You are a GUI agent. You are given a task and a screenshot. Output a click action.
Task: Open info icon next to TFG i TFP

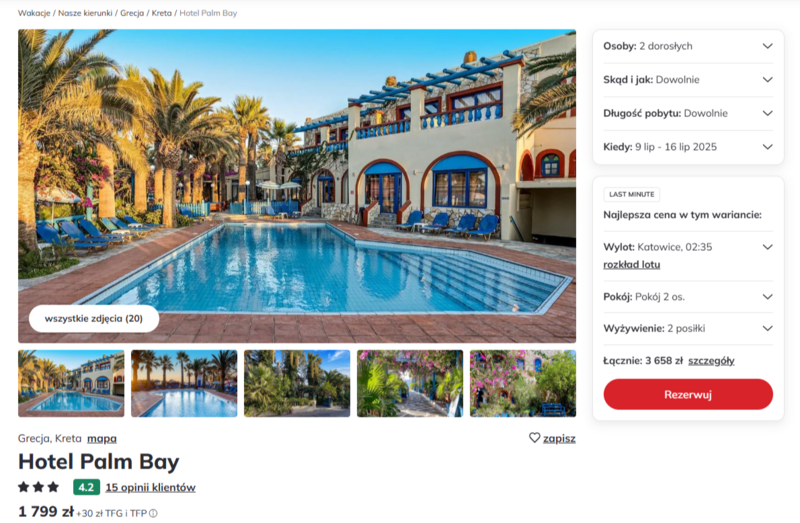153,513
